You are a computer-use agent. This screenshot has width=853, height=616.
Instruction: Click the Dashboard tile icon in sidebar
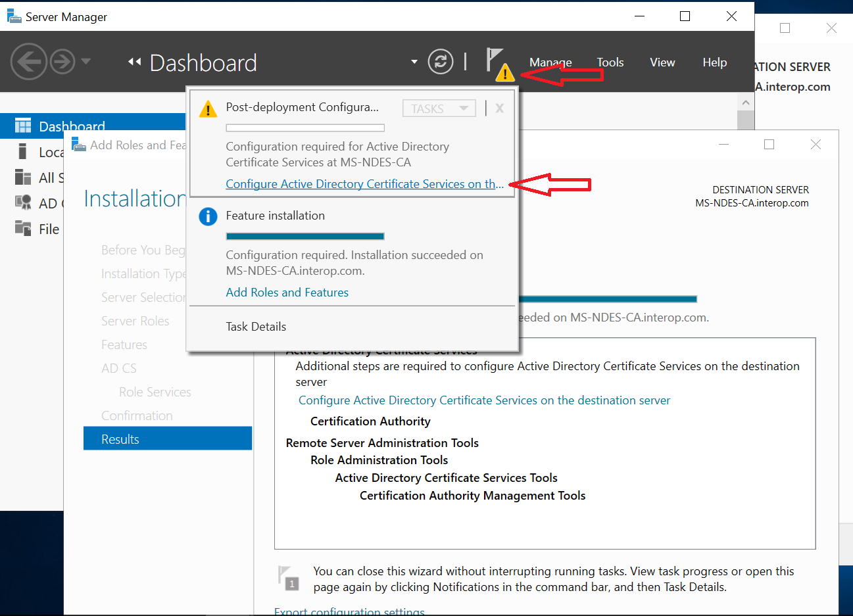pos(22,126)
